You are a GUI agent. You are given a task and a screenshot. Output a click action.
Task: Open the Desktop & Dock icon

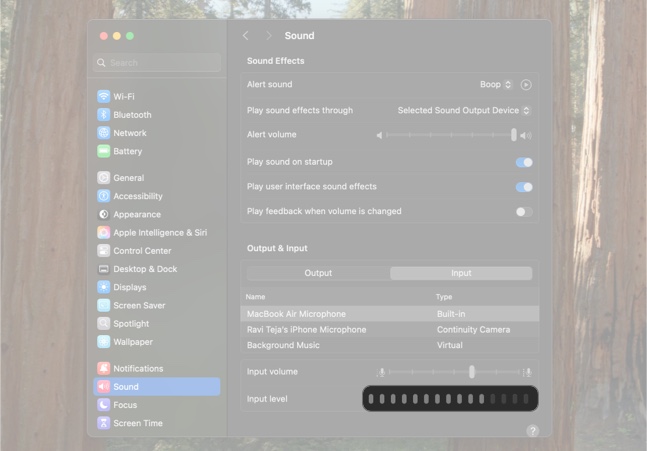[x=104, y=269]
